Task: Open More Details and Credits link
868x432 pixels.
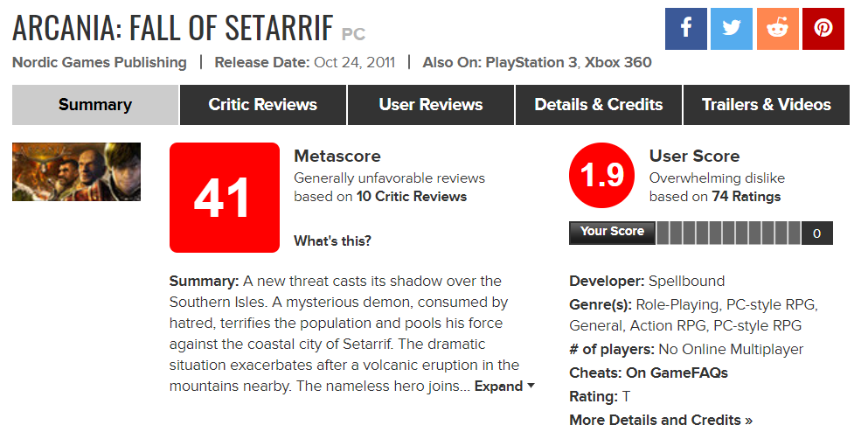Action: [661, 420]
